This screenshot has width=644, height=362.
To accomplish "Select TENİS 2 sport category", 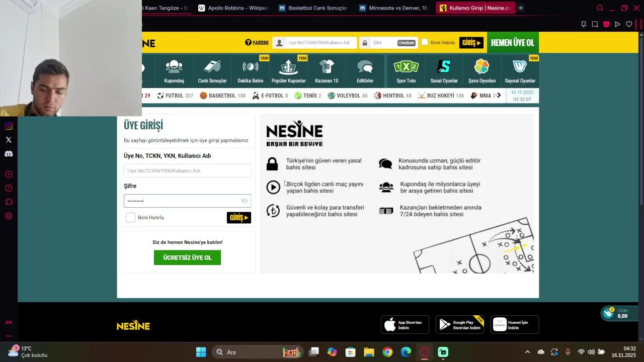I will 308,96.
